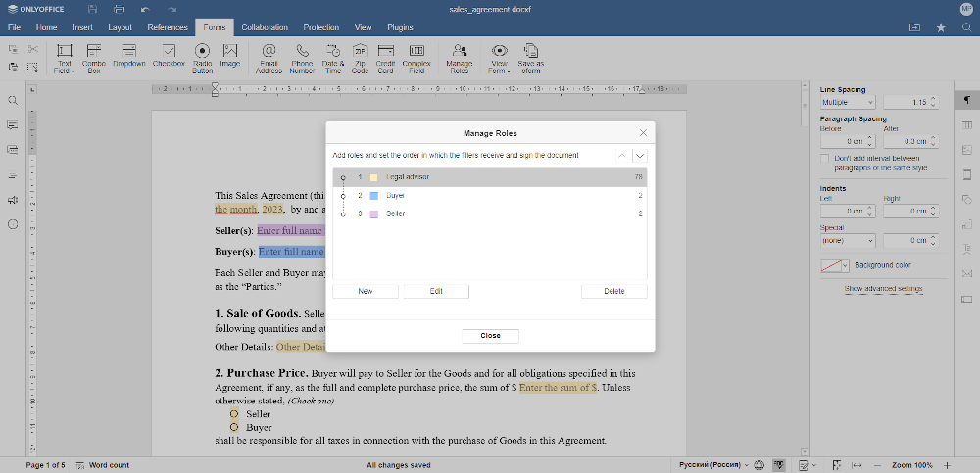Open the Background color swatch picker
Screen dimensions: 980x473
click(834, 265)
